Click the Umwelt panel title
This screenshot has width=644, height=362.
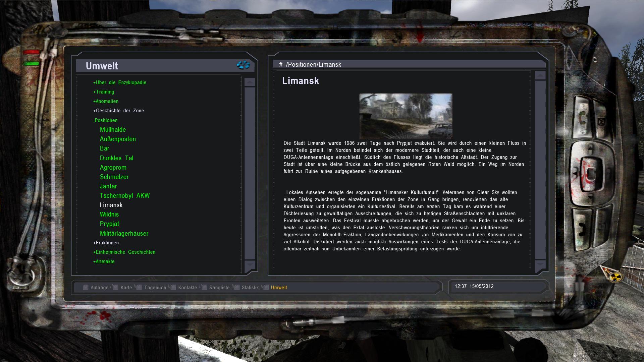coord(102,66)
